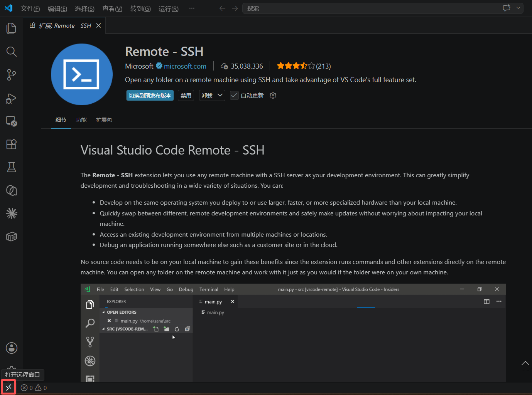Open Source Control view in activity bar
The height and width of the screenshot is (395, 532).
pyautogui.click(x=12, y=75)
